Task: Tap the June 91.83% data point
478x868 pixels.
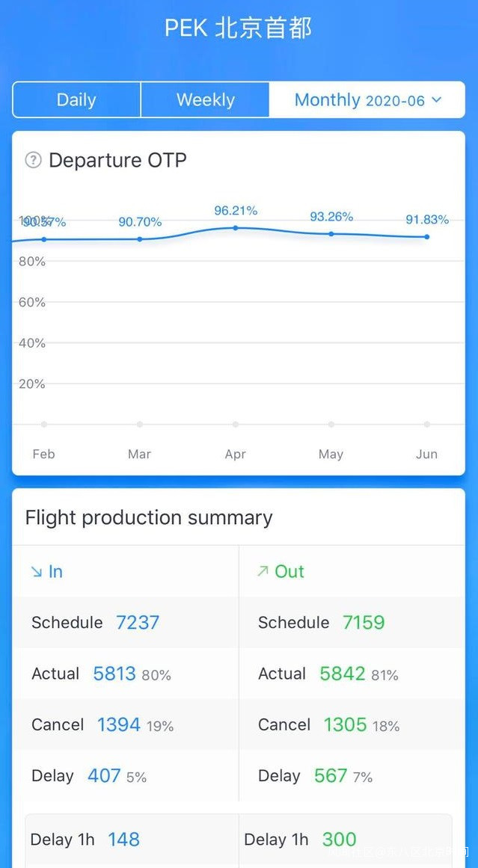Action: (x=427, y=236)
